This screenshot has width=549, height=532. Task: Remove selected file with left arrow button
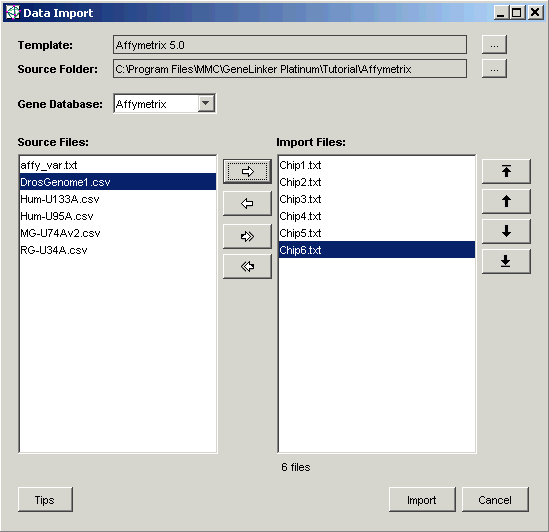coord(247,203)
